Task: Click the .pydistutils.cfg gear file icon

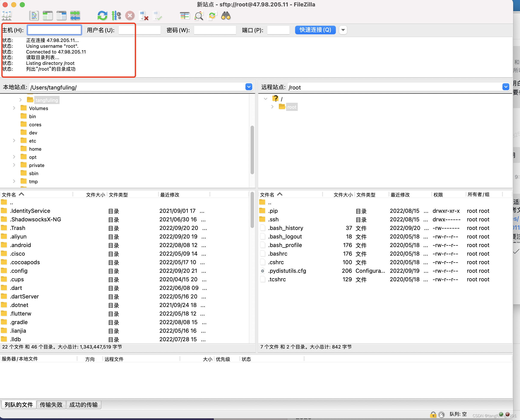Action: tap(263, 271)
